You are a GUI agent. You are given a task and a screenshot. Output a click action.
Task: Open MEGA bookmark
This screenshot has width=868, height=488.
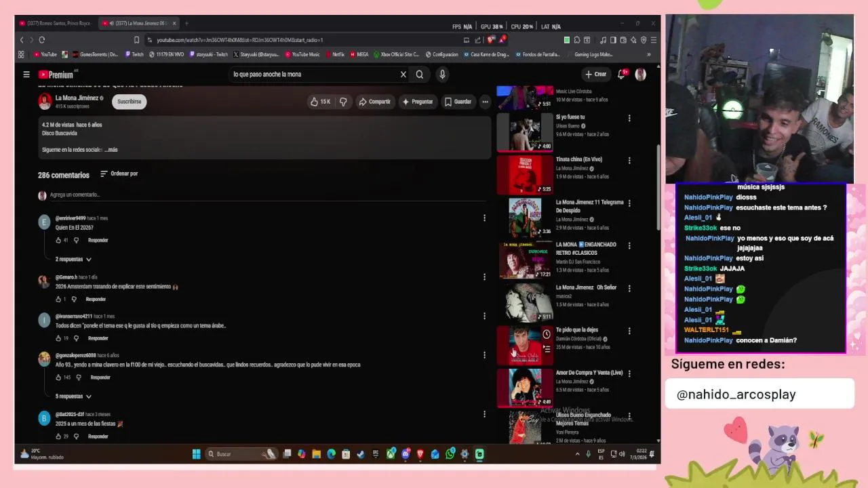(x=359, y=54)
